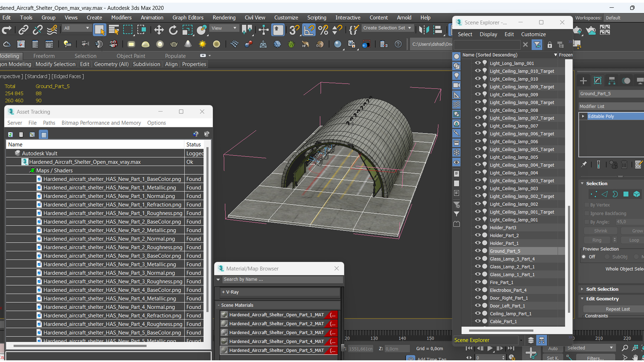The image size is (644, 362).
Task: Select Hardened_Aircraft_Shelter_Open_Part_3_MAT material
Action: [x=279, y=333]
